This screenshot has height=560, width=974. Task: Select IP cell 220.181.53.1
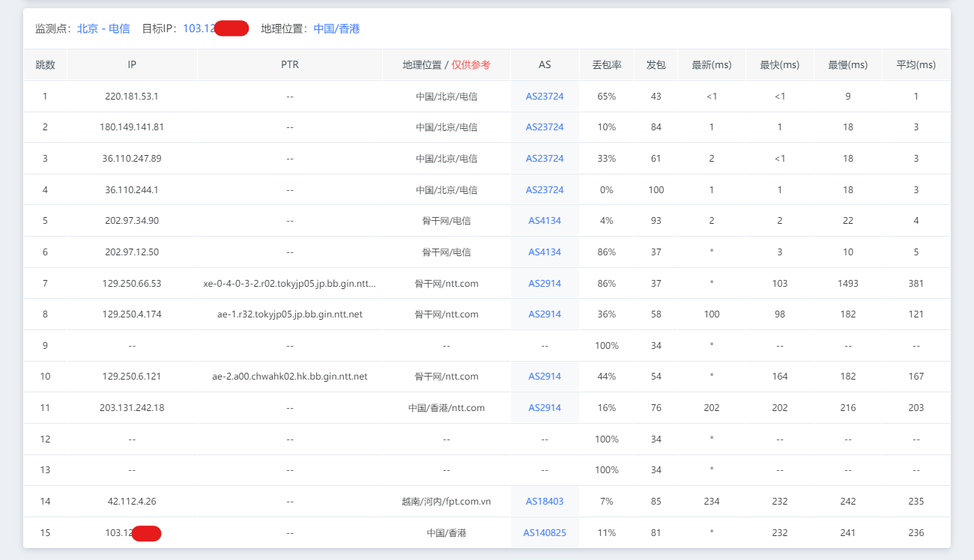(132, 97)
